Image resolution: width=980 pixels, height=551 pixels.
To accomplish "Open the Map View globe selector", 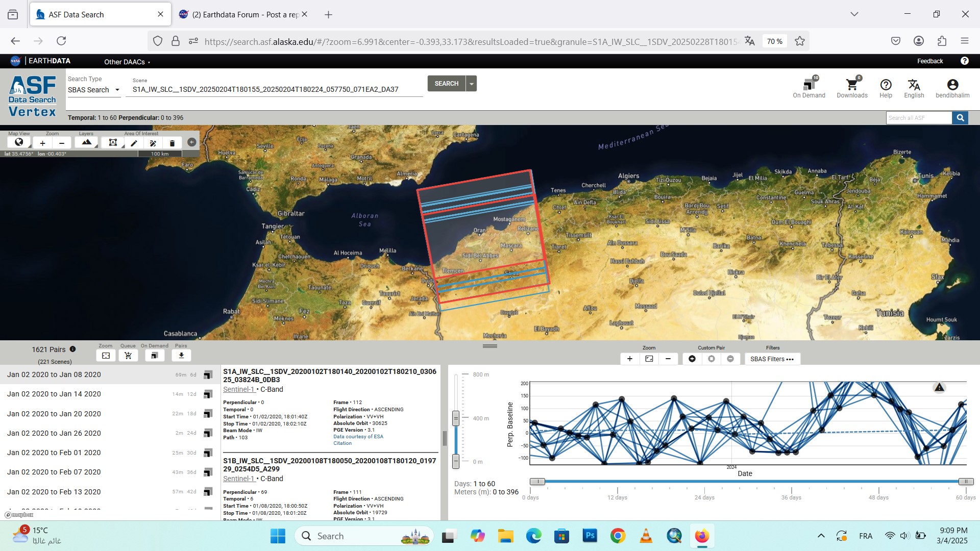I will point(19,143).
